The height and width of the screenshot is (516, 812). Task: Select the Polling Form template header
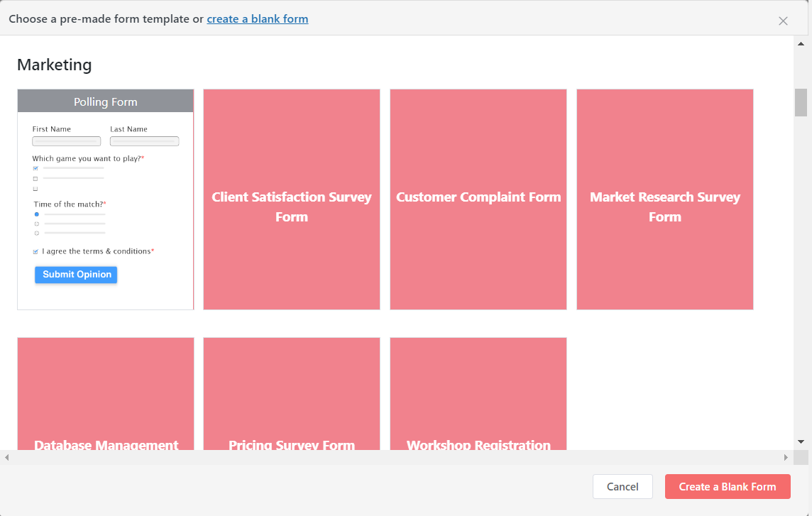[105, 101]
